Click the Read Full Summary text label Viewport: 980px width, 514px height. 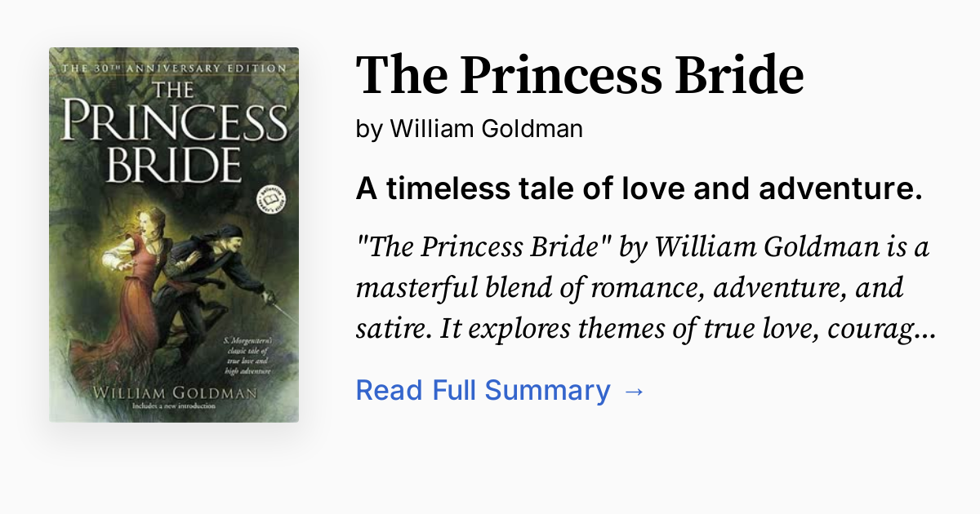pos(482,390)
